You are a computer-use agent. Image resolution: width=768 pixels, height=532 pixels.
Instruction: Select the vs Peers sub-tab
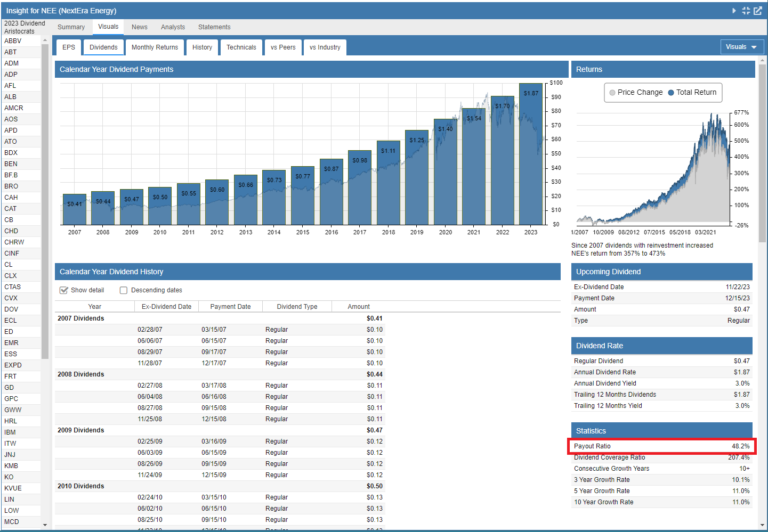pyautogui.click(x=283, y=47)
